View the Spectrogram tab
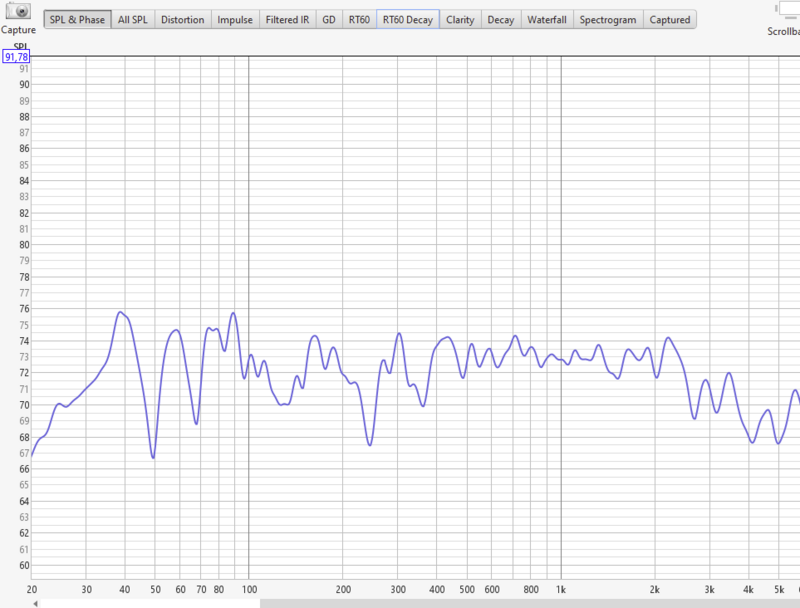 (x=608, y=20)
